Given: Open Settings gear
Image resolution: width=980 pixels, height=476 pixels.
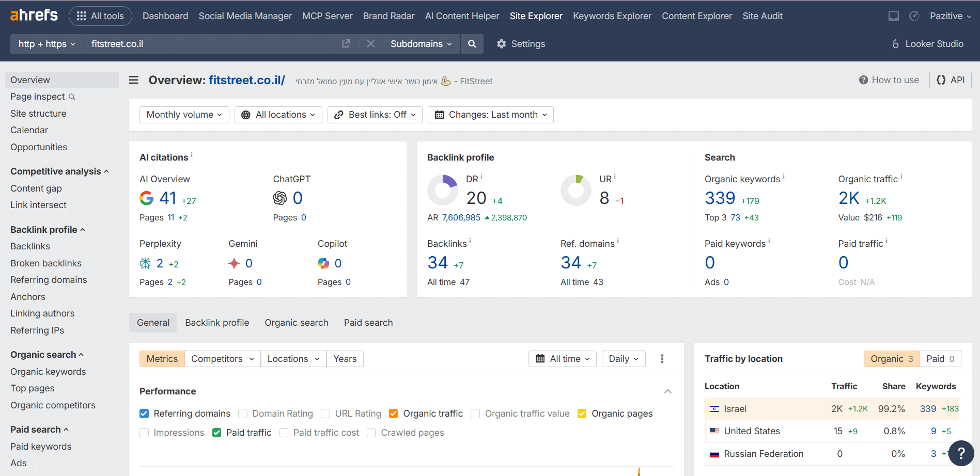Looking at the screenshot, I should click(521, 44).
